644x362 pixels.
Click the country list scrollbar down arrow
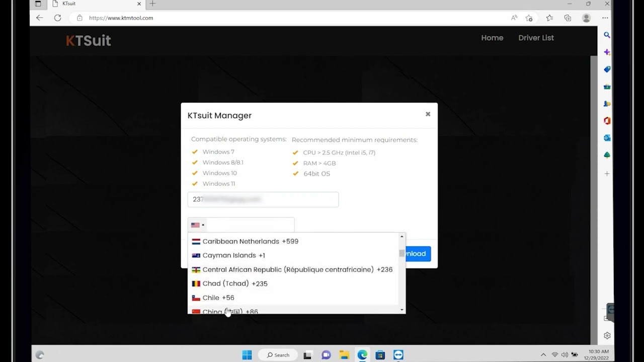401,310
